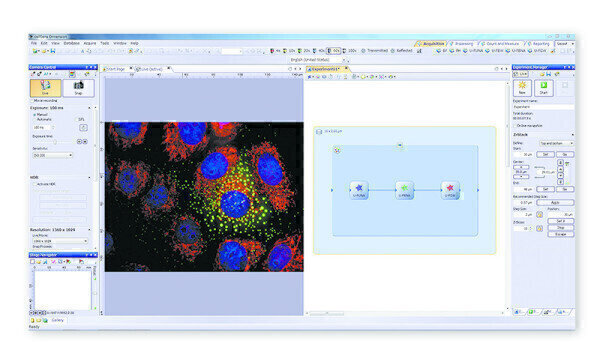Click the yellow database icon beside Gallery
This screenshot has height=362, width=600.
tap(33, 320)
